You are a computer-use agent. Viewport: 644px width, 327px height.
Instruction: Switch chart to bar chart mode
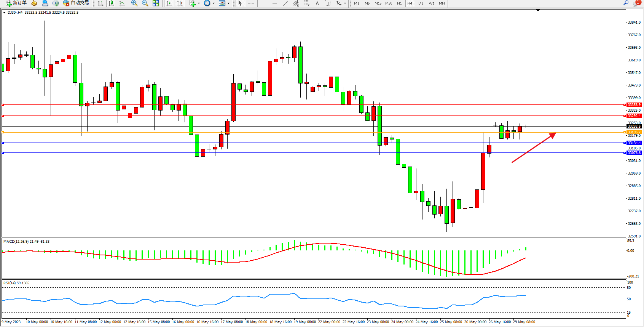(x=100, y=3)
